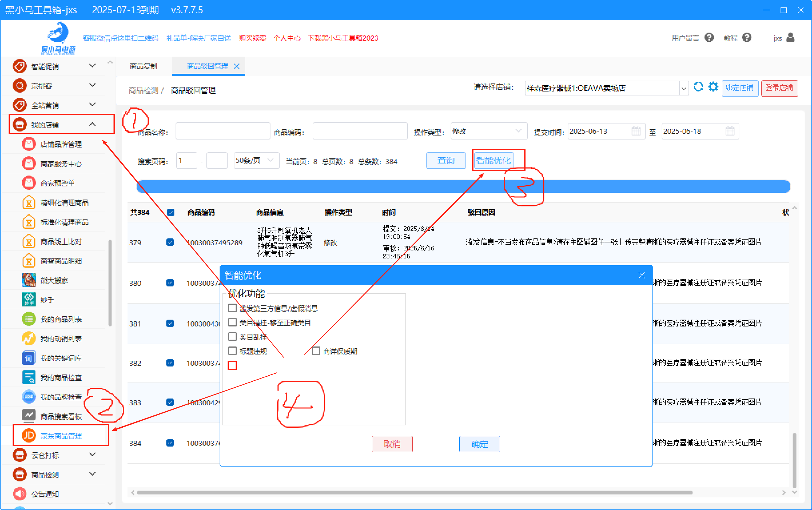Toggle the select-all checkbox in table header
This screenshot has width=812, height=510.
pos(171,212)
